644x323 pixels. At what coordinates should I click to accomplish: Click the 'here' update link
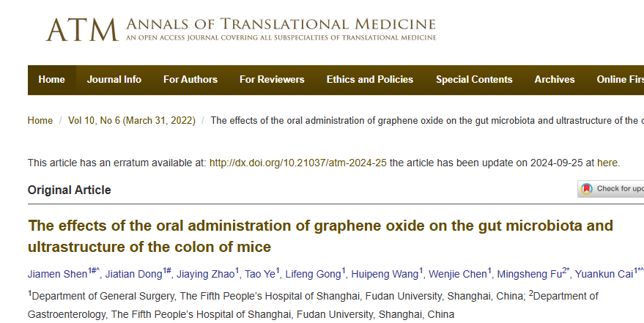pyautogui.click(x=607, y=163)
